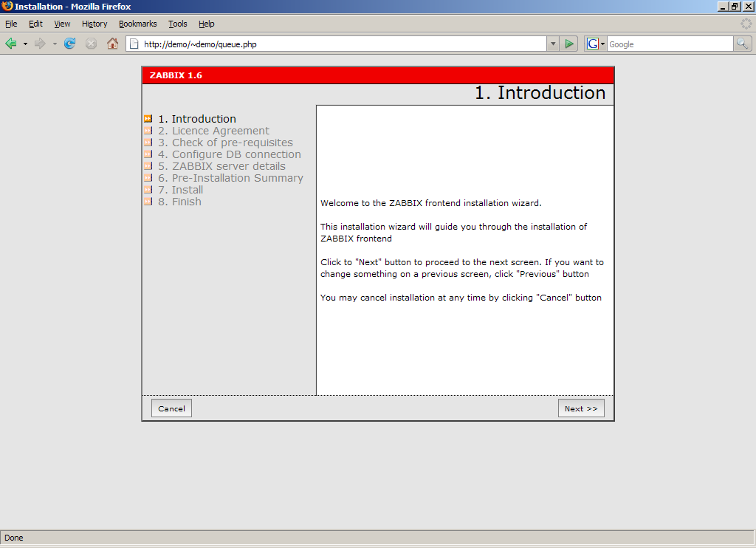
Task: Click the icon beside ZABBIX server details
Action: coord(148,166)
